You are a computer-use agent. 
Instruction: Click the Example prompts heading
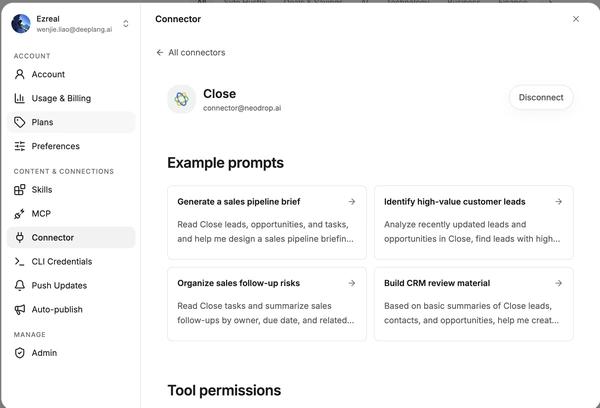pyautogui.click(x=225, y=163)
